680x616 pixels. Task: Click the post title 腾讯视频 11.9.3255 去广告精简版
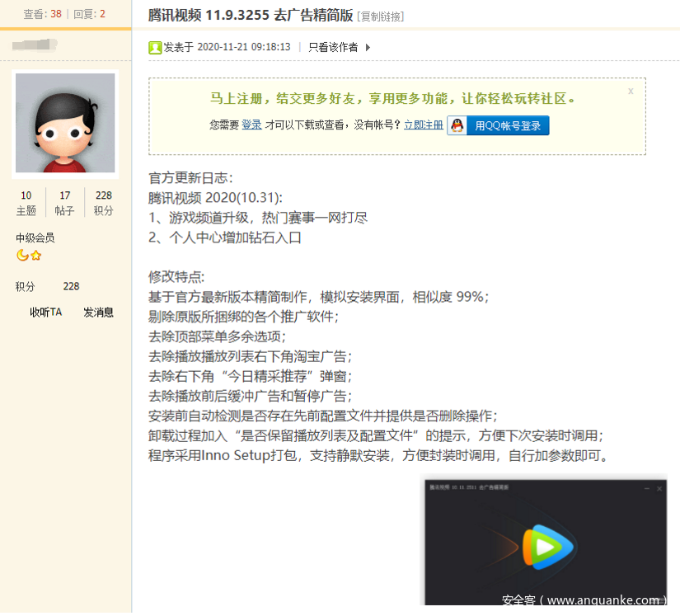(x=251, y=15)
